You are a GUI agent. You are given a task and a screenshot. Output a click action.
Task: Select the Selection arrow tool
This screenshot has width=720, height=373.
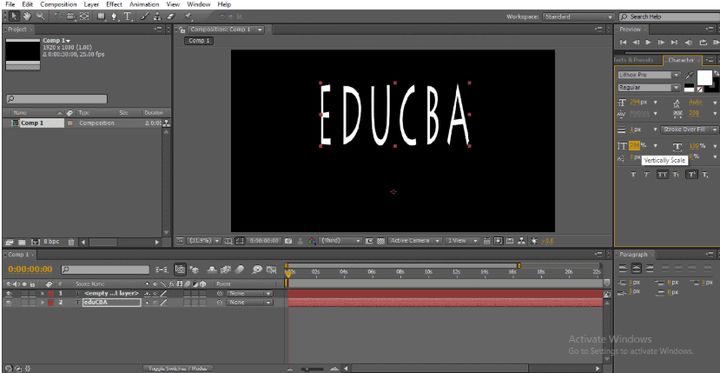click(x=14, y=17)
